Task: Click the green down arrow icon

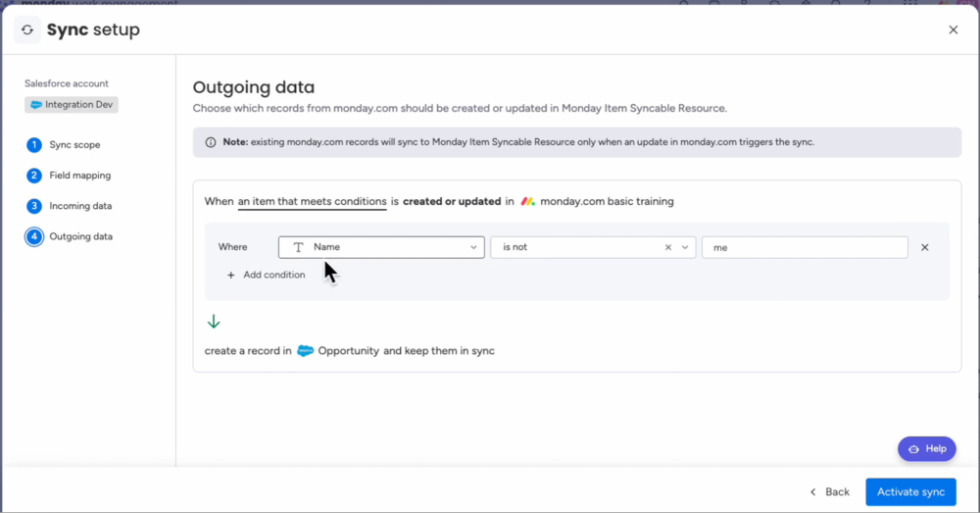Action: point(214,322)
